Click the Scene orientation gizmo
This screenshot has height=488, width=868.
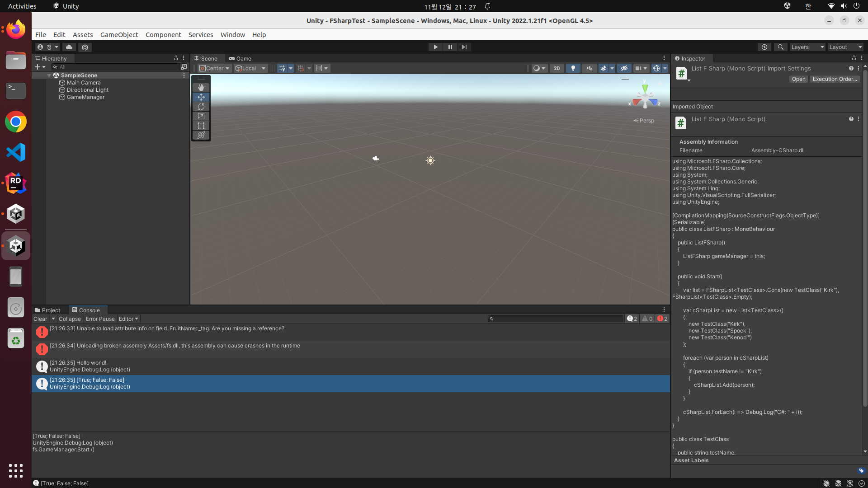[645, 96]
